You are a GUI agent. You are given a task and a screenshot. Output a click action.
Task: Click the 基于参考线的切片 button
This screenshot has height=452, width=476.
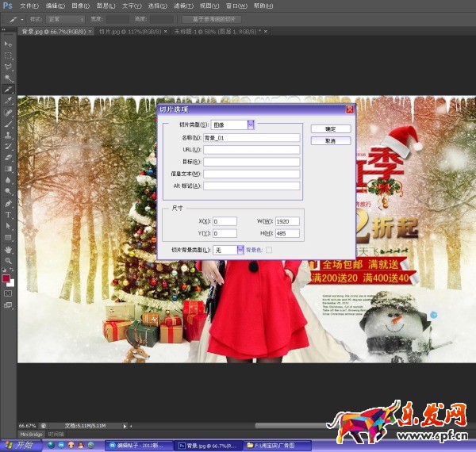[212, 19]
